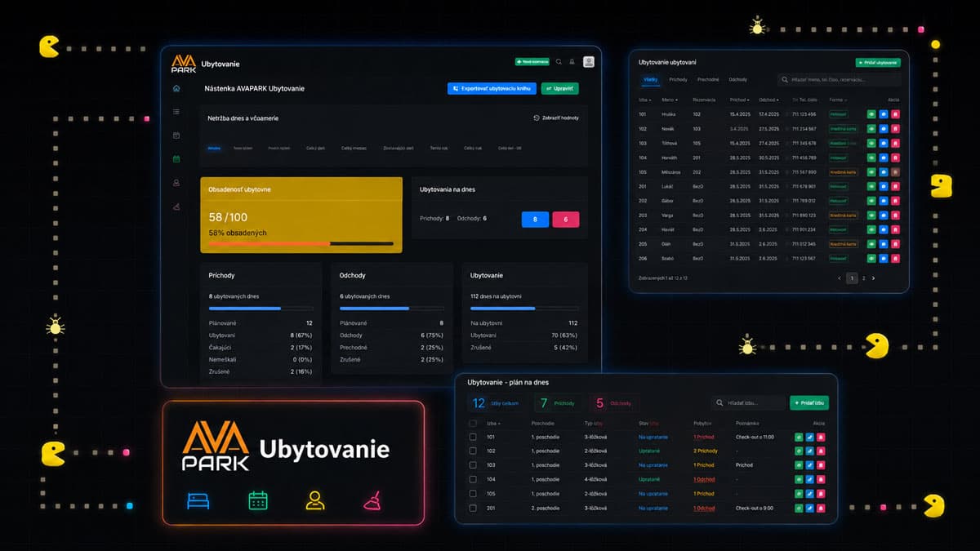
Task: Tick checkbox for room 105 in plan
Action: pyautogui.click(x=473, y=494)
